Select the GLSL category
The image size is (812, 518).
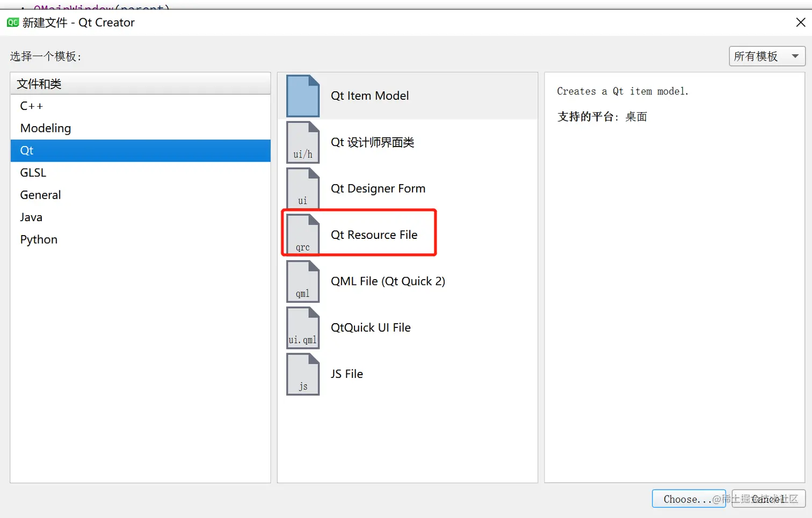(x=141, y=173)
